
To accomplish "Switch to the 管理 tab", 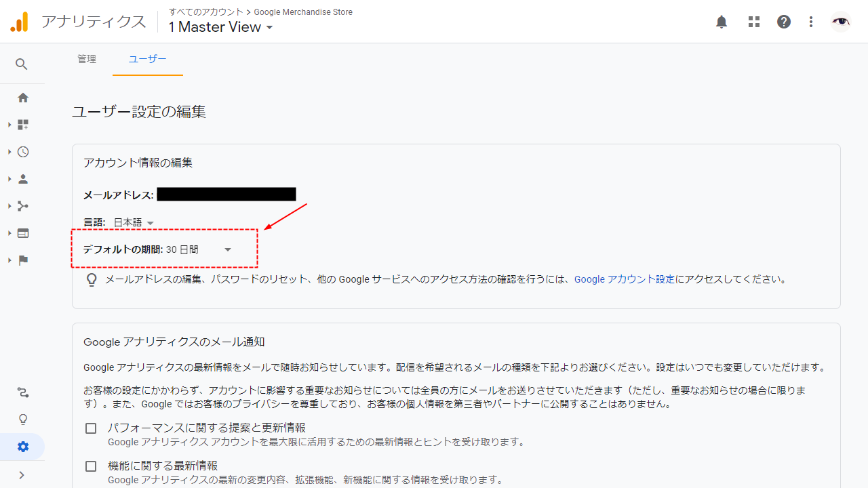I will click(87, 59).
